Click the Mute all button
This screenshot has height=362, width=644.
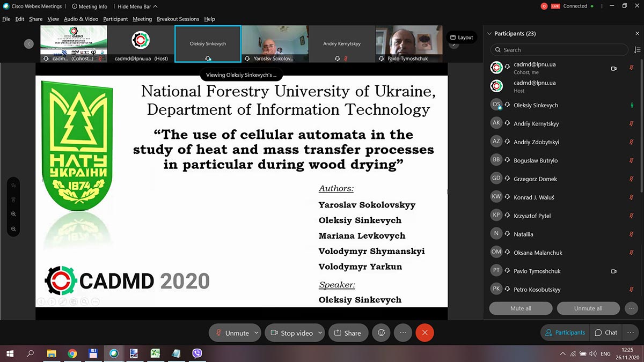tap(520, 308)
